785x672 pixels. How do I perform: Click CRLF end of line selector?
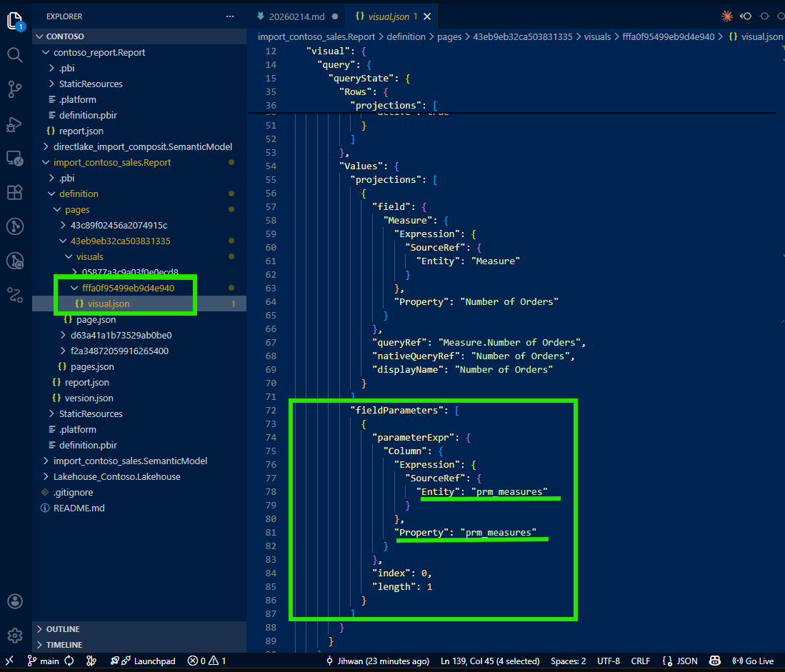[x=640, y=661]
